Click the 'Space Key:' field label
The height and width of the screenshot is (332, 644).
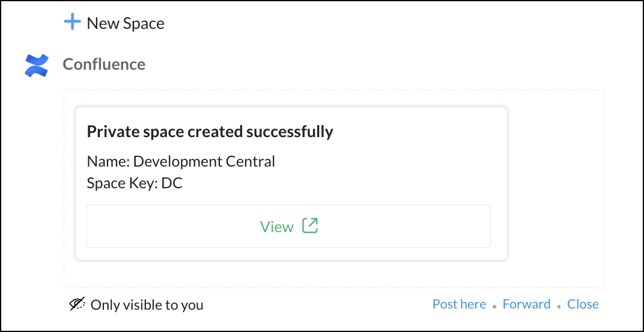[122, 183]
